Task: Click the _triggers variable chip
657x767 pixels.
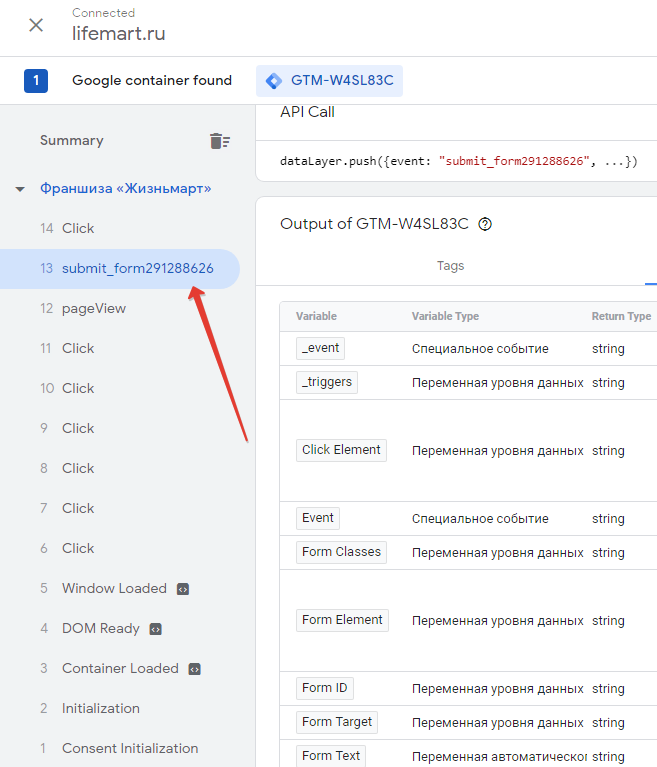Action: pyautogui.click(x=327, y=382)
